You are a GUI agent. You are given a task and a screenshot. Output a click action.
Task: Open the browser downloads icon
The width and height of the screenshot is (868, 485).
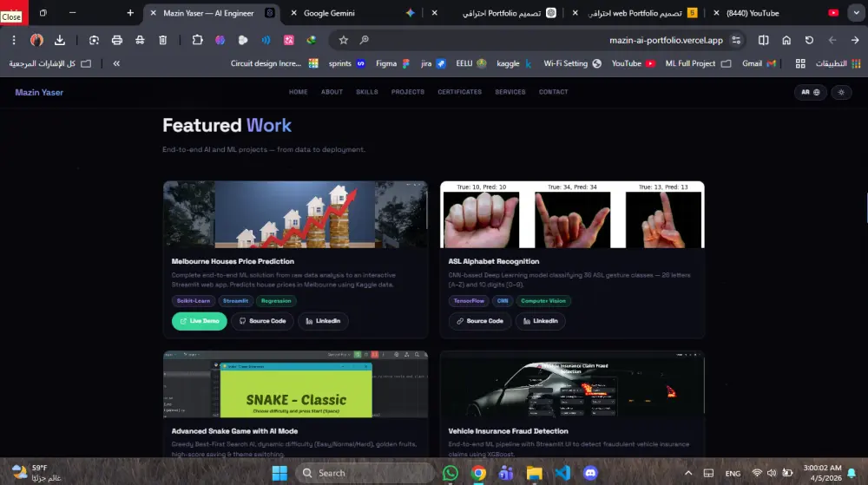[x=60, y=40]
